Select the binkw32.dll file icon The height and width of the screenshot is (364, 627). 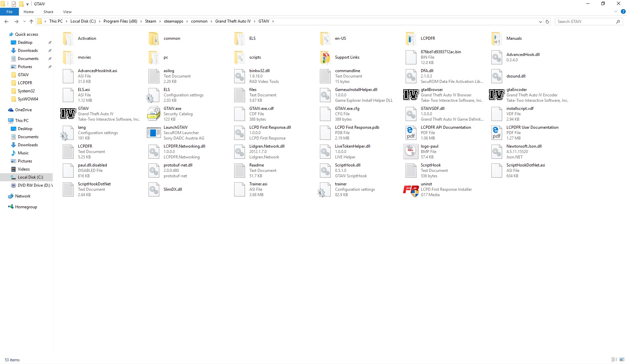click(x=240, y=76)
